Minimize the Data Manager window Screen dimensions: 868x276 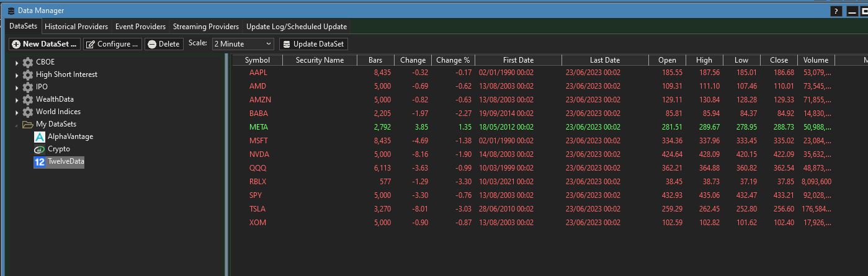tap(851, 11)
